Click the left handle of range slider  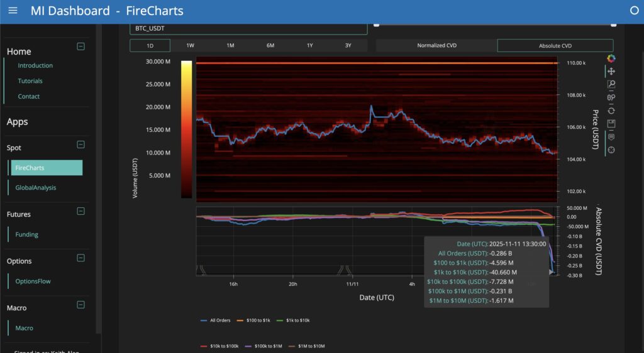pos(376,24)
